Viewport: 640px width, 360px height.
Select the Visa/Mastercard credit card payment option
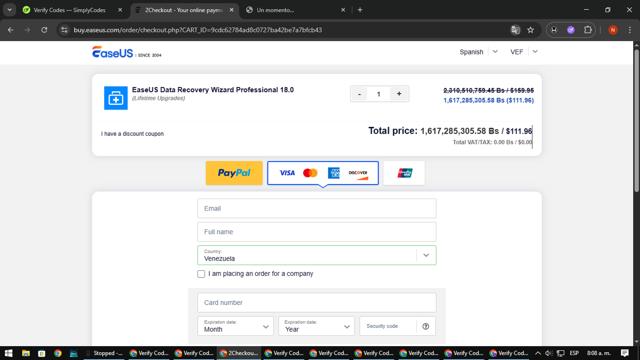click(323, 173)
